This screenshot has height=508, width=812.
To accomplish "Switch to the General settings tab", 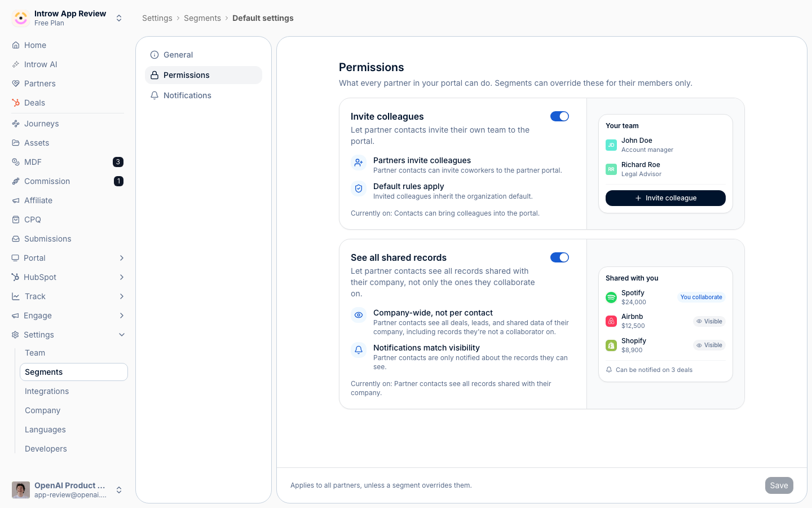I will (204, 55).
